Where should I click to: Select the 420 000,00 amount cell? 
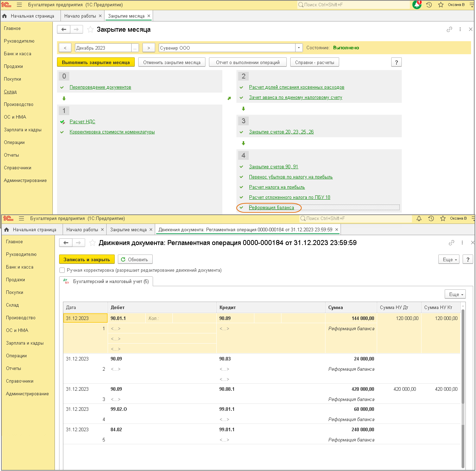click(x=351, y=389)
